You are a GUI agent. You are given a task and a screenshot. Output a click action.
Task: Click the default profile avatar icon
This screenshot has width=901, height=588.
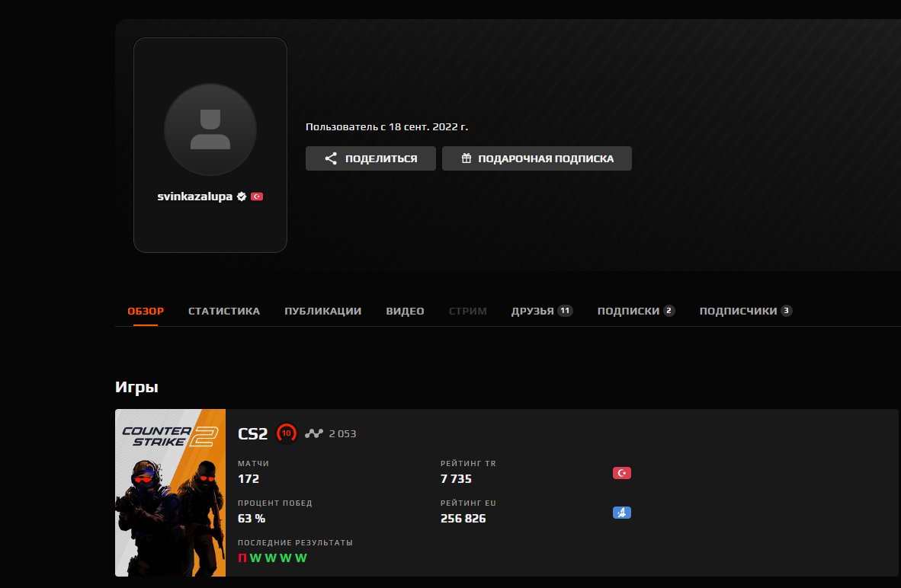tap(210, 129)
